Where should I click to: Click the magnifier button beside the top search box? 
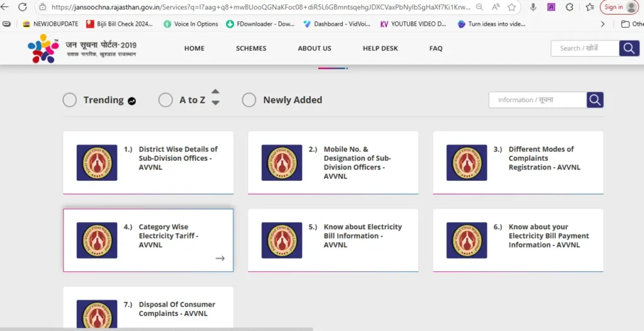629,48
